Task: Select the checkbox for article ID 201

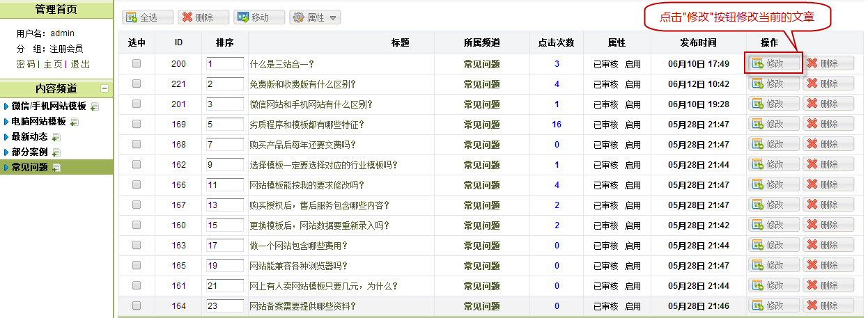Action: (137, 104)
